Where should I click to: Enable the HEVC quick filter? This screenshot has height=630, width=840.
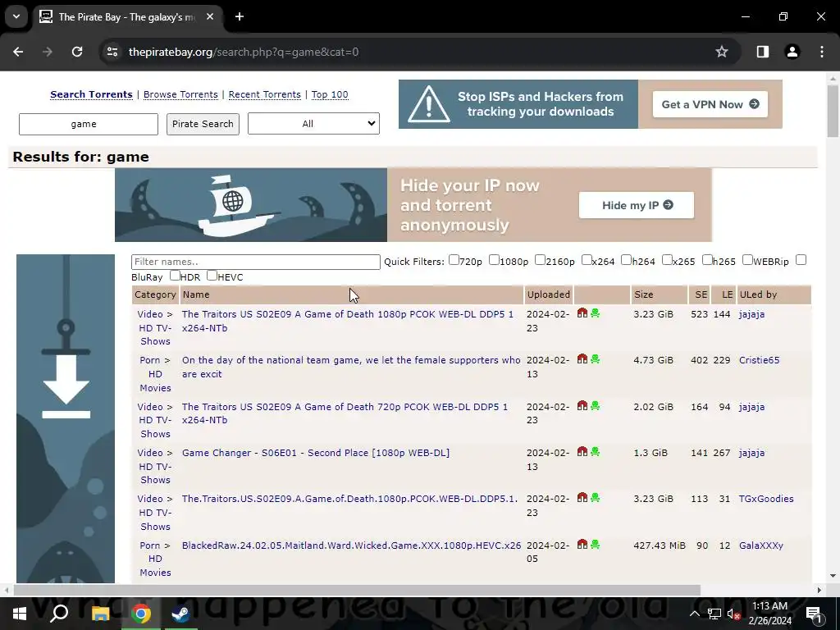[x=212, y=276]
